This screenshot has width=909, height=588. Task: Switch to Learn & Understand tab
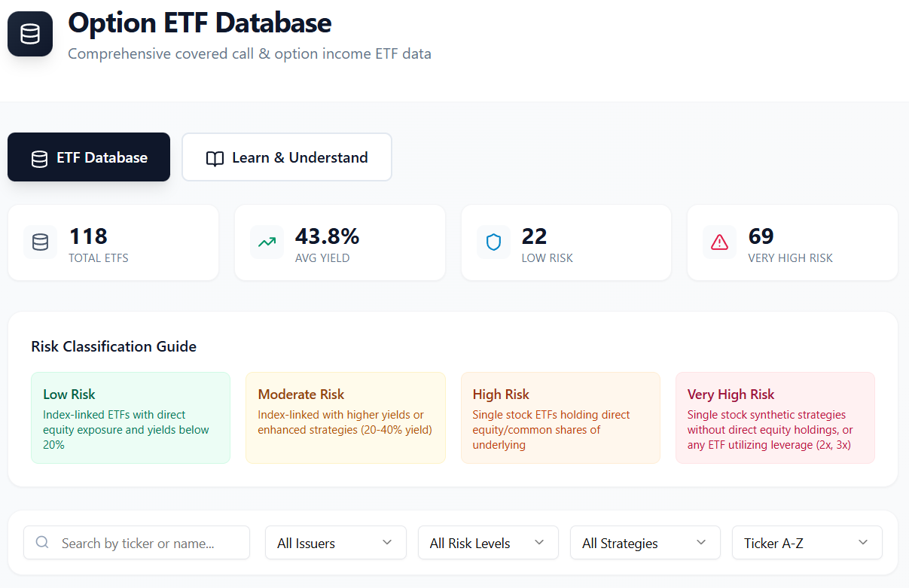tap(287, 157)
